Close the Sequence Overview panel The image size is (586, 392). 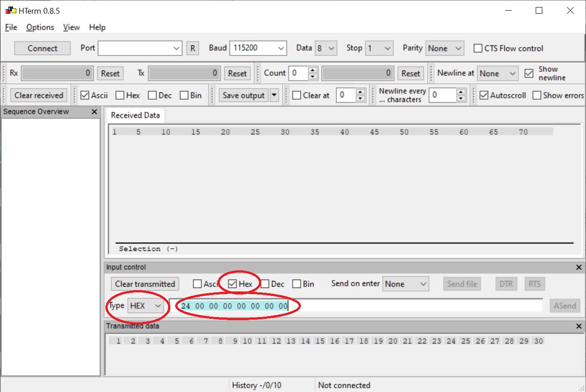tap(94, 112)
